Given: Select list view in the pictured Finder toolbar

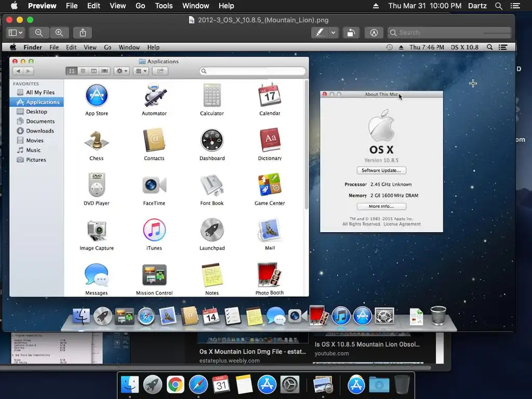Looking at the screenshot, I should [83, 71].
